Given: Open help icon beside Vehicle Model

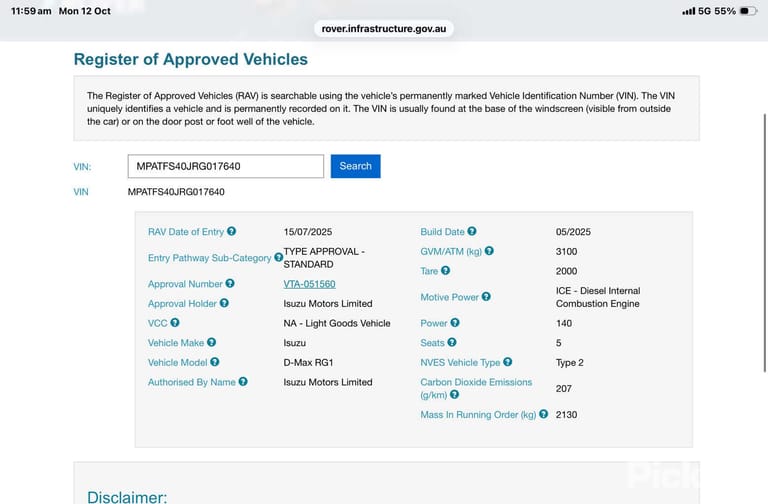Looking at the screenshot, I should pos(215,361).
